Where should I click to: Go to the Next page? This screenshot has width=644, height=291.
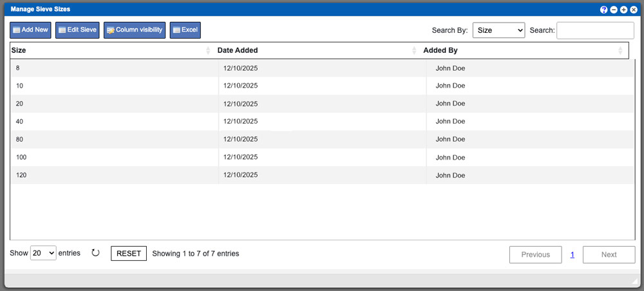point(609,254)
